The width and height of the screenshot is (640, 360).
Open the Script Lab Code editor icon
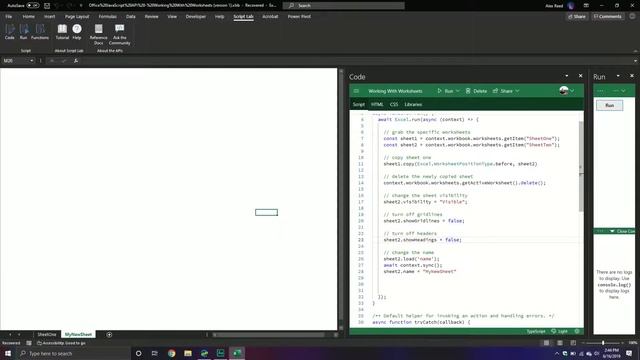pos(10,32)
